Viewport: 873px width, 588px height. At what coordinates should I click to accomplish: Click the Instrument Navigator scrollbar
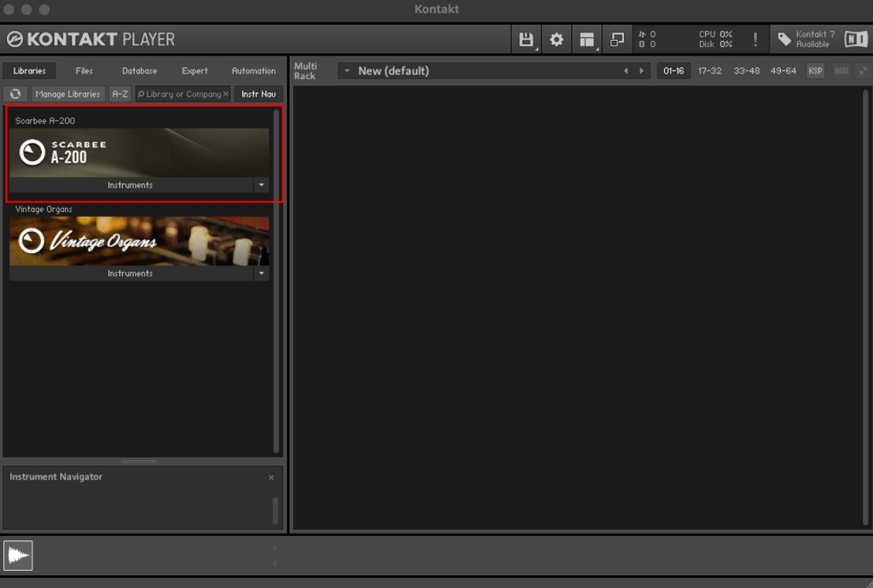coord(275,510)
